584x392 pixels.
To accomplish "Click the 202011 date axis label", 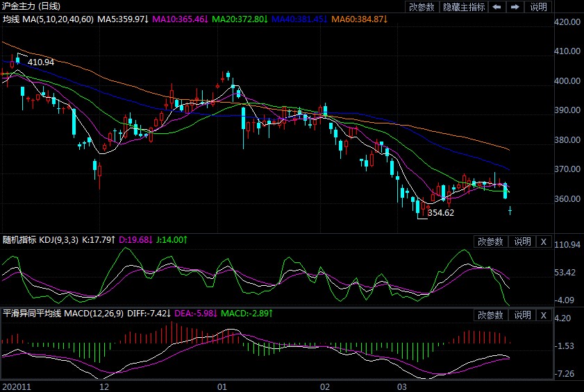I will (x=17, y=386).
